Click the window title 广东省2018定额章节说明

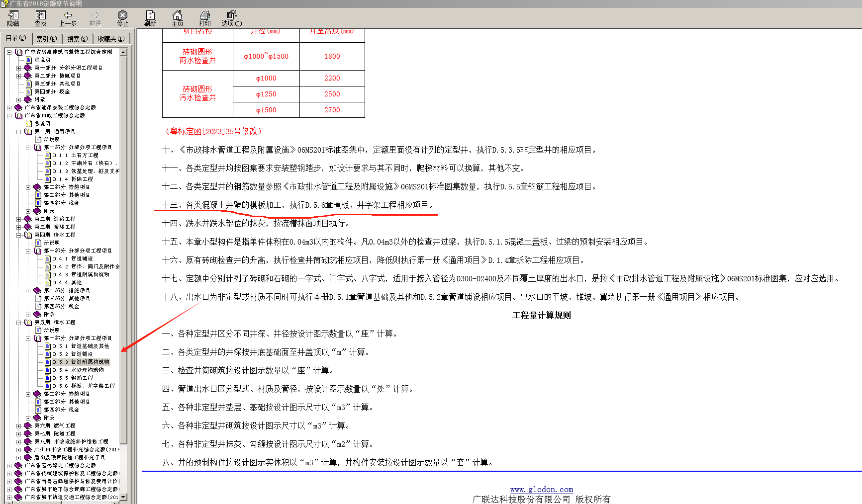coord(46,3)
